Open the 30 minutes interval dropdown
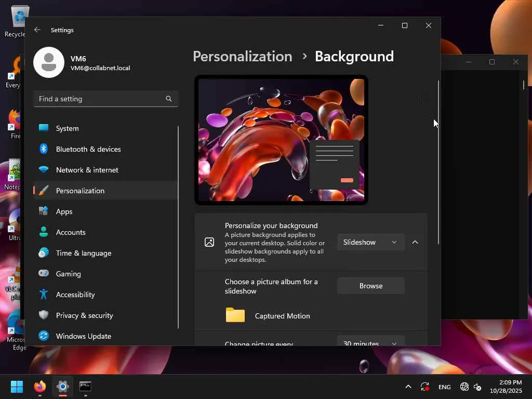532x399 pixels. click(x=370, y=342)
